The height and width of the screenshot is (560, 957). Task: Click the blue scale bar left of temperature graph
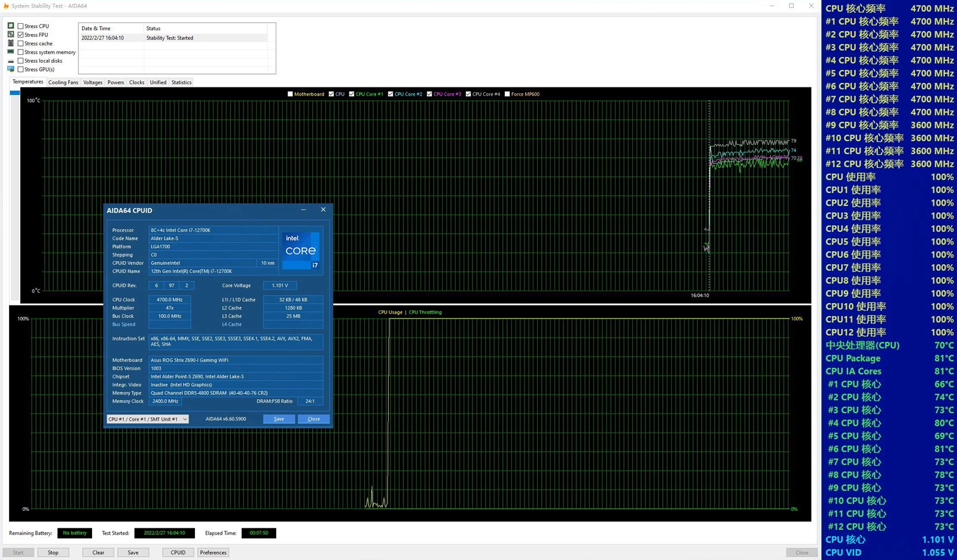click(15, 93)
